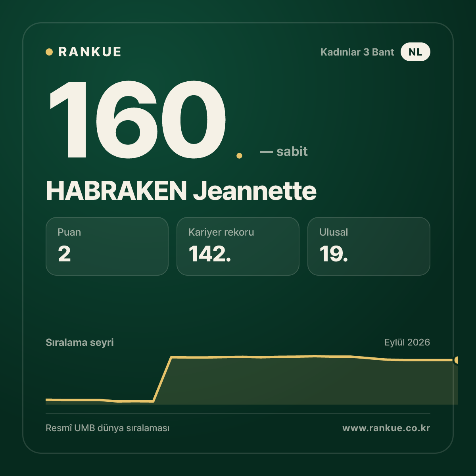Click the 'Sıralama seyri' chart heading
Image resolution: width=476 pixels, height=476 pixels.
80,342
